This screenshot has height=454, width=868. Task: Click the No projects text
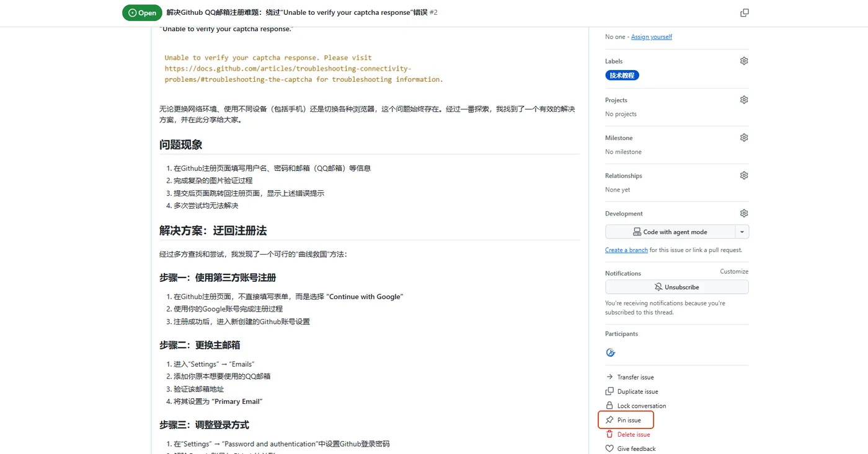click(621, 114)
